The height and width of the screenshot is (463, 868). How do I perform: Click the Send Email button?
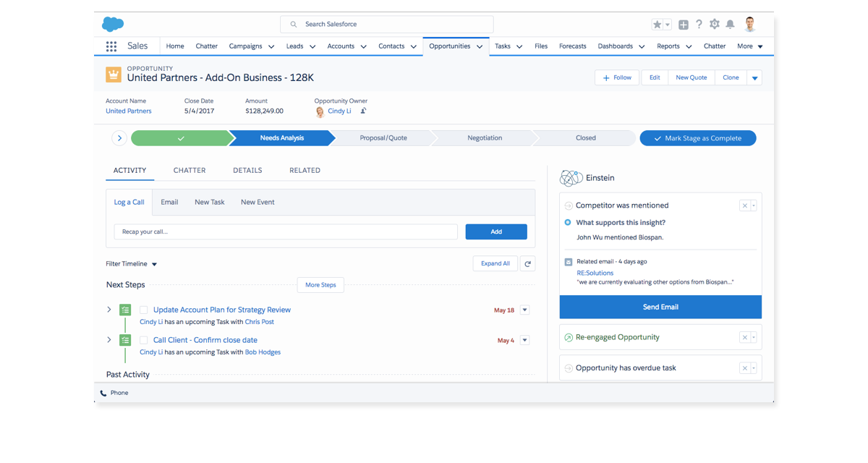click(660, 307)
